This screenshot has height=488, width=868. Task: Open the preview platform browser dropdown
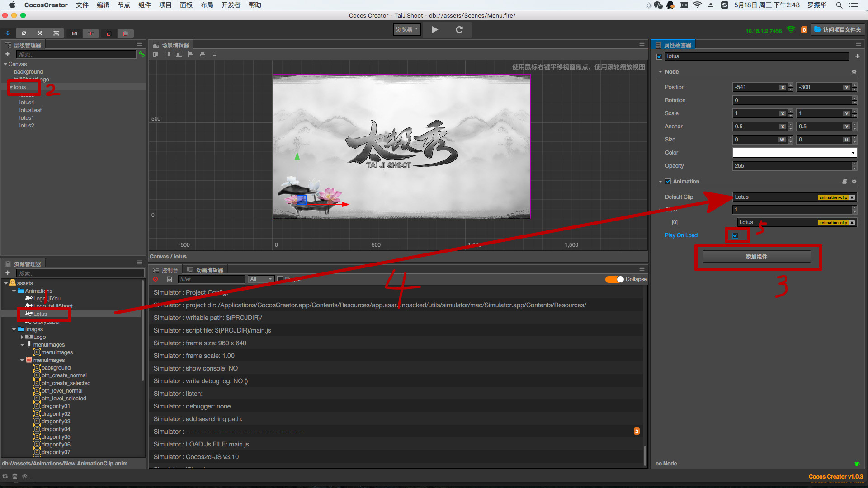(x=406, y=30)
